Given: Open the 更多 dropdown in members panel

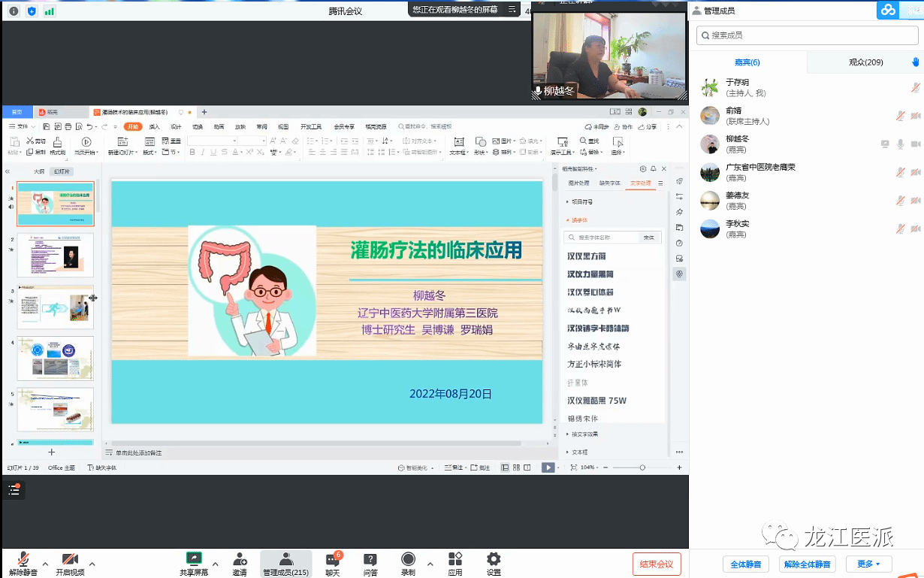Looking at the screenshot, I should point(868,564).
